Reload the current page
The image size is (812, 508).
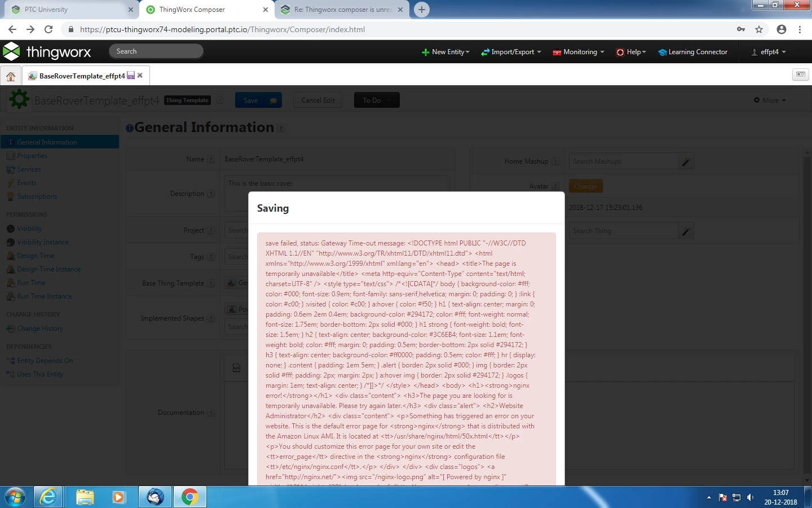pyautogui.click(x=48, y=29)
